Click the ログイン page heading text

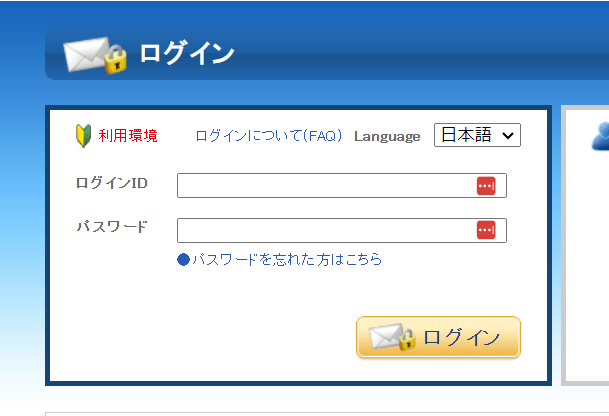coord(187,53)
